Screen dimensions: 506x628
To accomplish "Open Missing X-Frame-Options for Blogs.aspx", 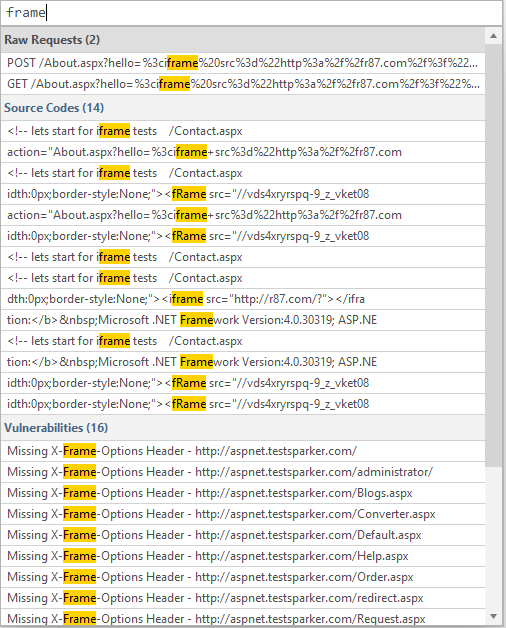I will (243, 493).
